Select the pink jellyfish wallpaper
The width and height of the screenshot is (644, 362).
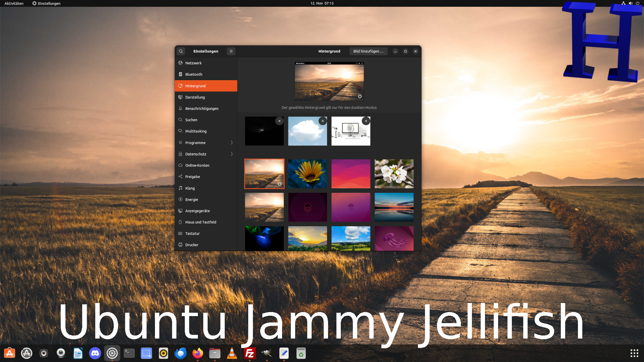pyautogui.click(x=394, y=238)
